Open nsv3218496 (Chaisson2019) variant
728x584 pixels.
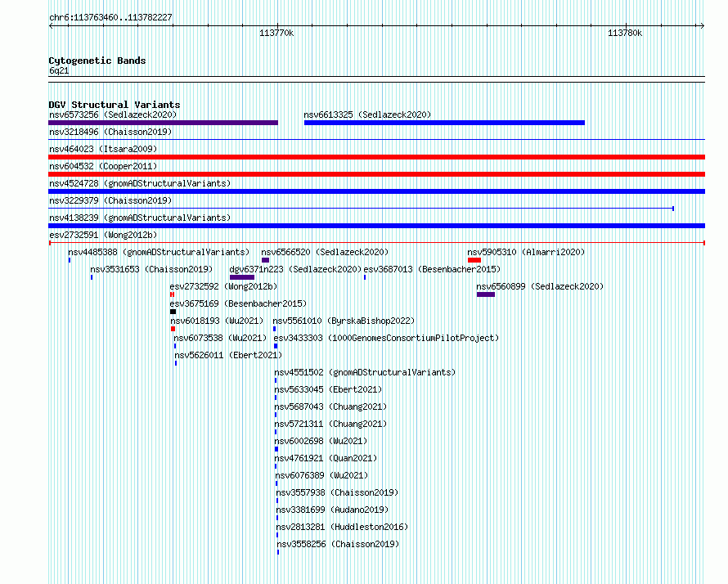[110, 132]
